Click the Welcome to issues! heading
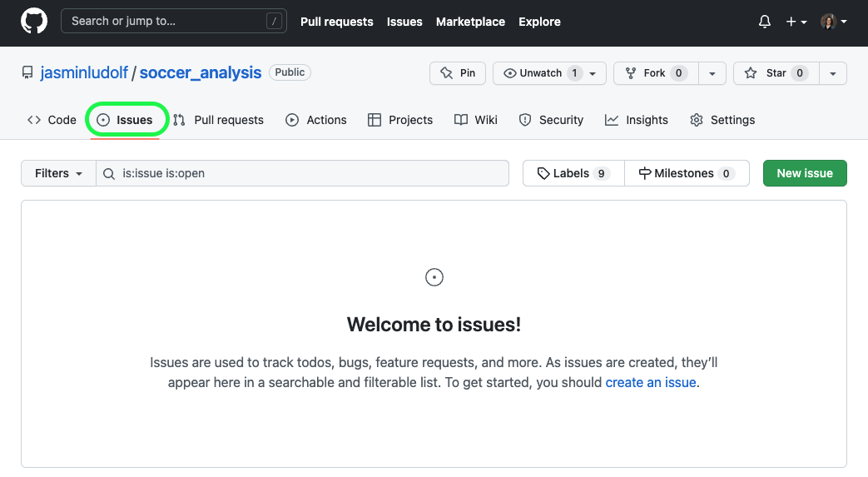 click(x=434, y=325)
